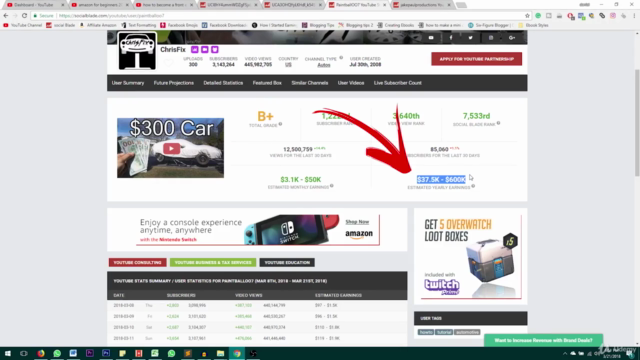Open the Affiliate Amazon bookmark

pos(98,25)
